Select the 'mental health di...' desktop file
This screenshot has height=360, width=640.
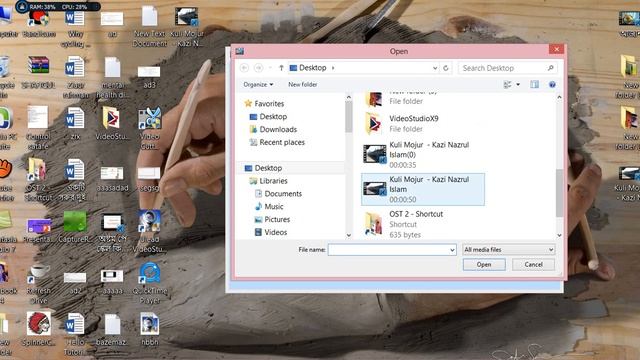click(112, 78)
